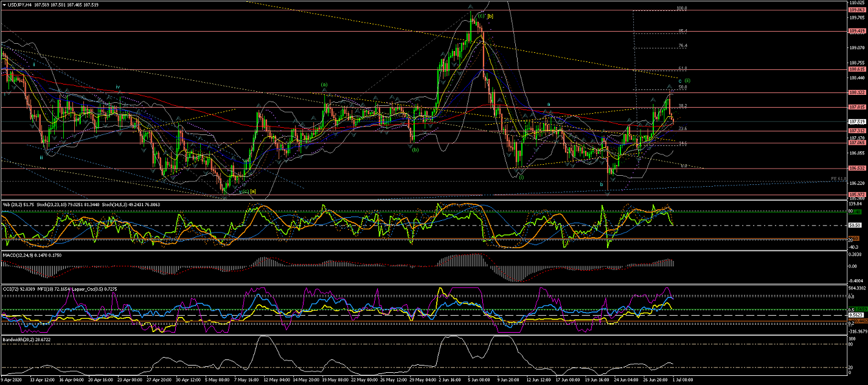Select the yellow [b] wave label
This screenshot has width=868, height=385.
(490, 16)
